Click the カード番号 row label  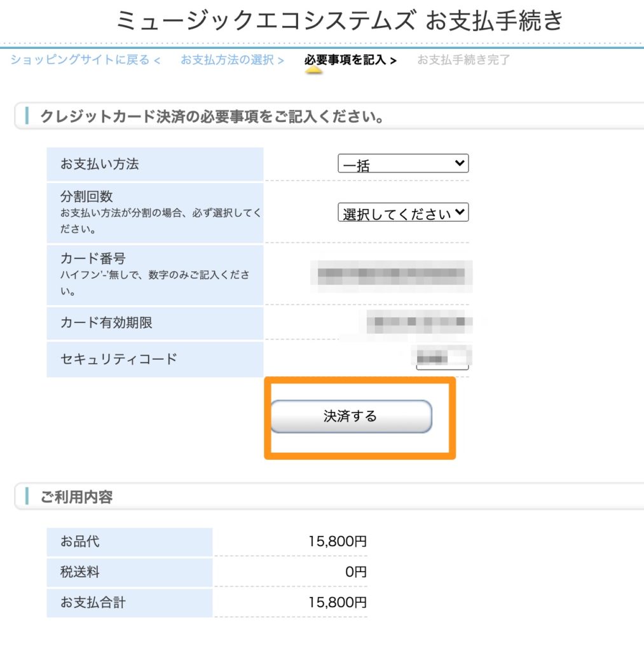click(x=93, y=259)
